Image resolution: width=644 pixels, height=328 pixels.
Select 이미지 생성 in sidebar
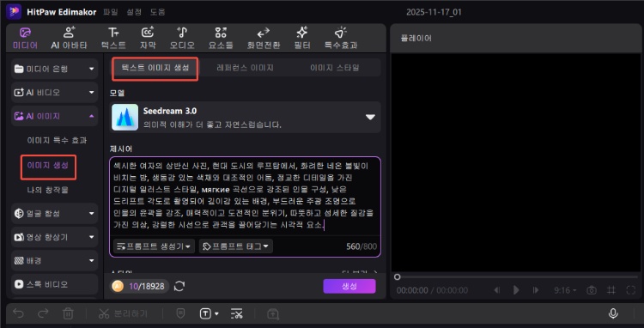(x=48, y=166)
